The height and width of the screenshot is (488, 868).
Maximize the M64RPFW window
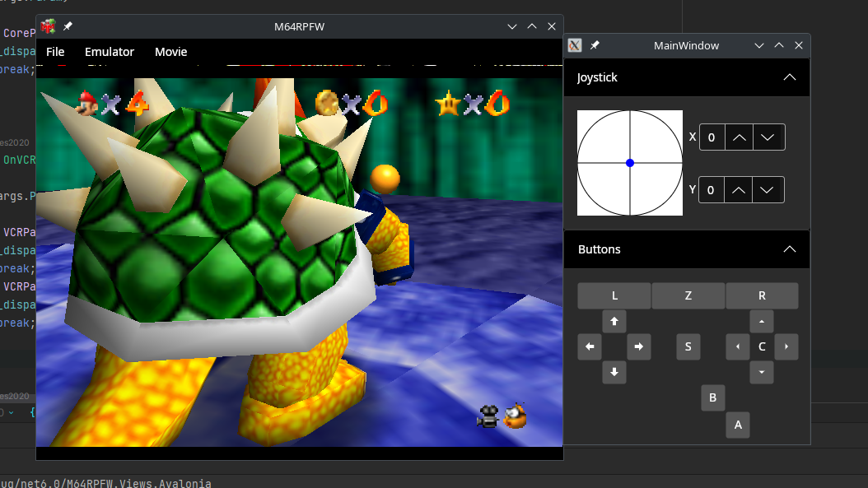tap(532, 26)
